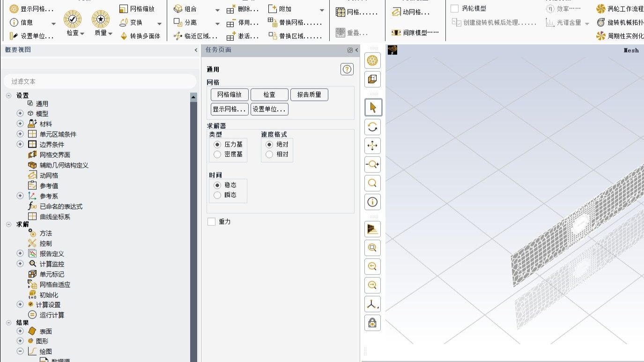Click the probe info tool in the view toolbar

coord(373,202)
